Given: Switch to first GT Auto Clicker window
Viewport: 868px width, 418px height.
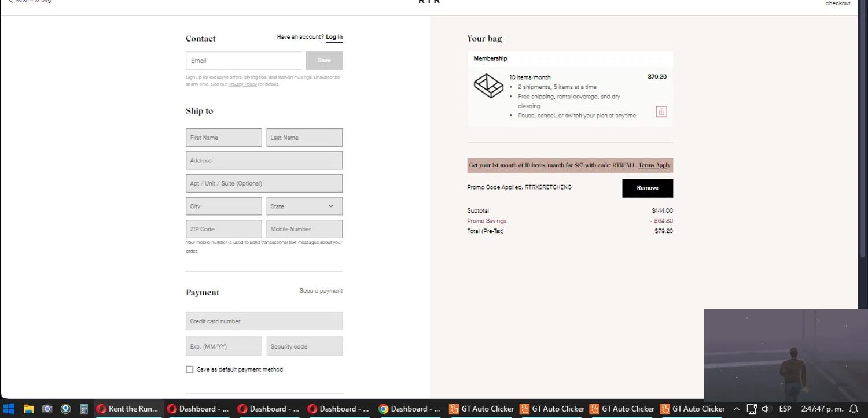Looking at the screenshot, I should pos(481,409).
